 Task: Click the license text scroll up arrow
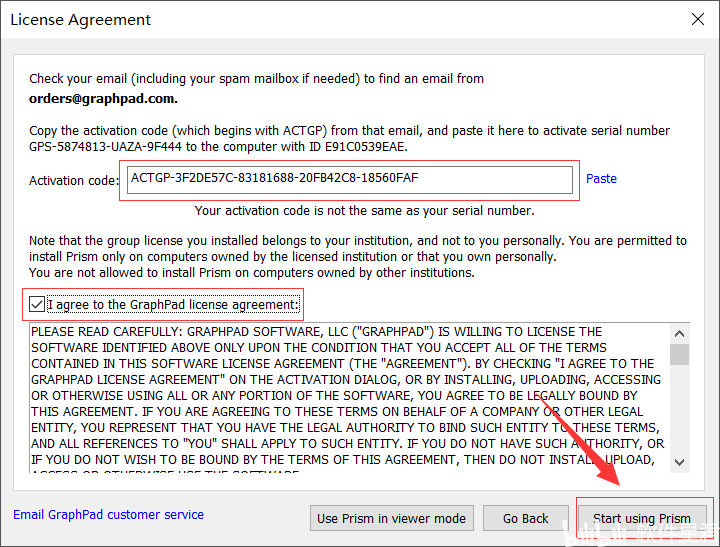tap(680, 333)
